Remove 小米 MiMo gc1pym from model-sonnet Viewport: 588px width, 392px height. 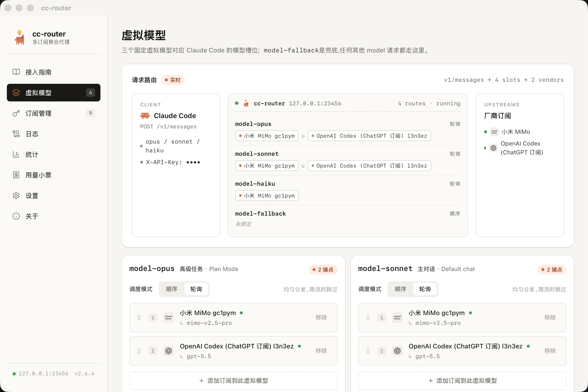(550, 318)
